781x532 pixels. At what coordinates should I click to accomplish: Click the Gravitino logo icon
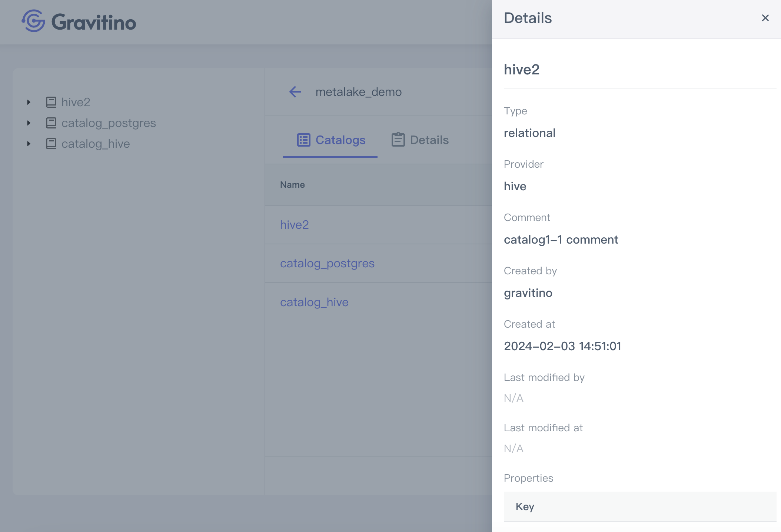pos(33,21)
